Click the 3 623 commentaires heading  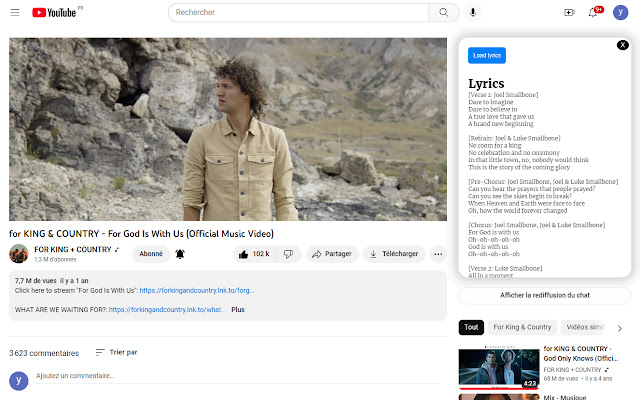[44, 353]
